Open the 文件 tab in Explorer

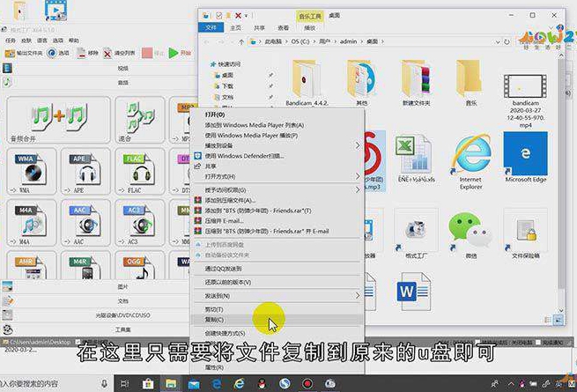tap(211, 27)
